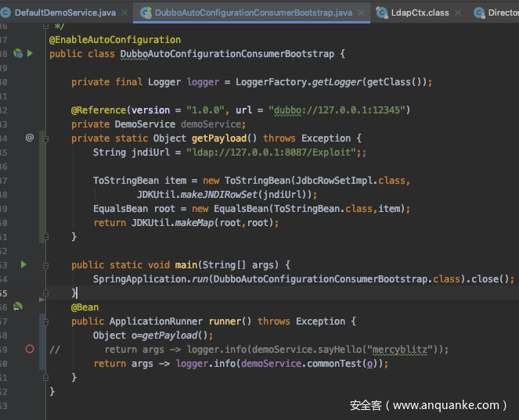Click the makeJNDIRowSet method call
The width and height of the screenshot is (519, 420).
click(218, 195)
